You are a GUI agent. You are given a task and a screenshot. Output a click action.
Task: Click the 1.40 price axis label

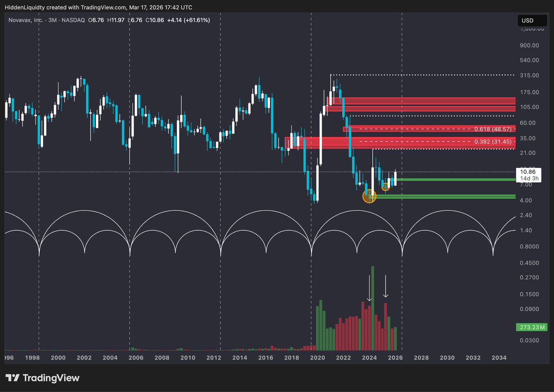tap(526, 230)
